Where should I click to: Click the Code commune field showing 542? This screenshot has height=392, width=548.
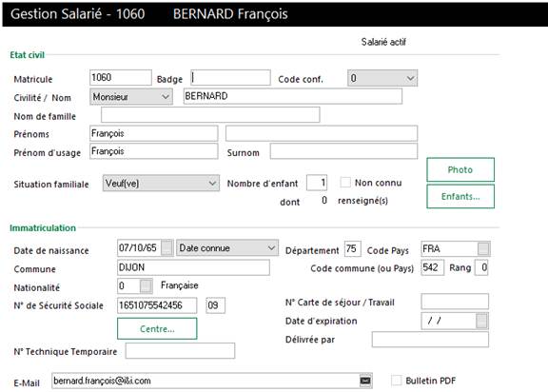432,267
